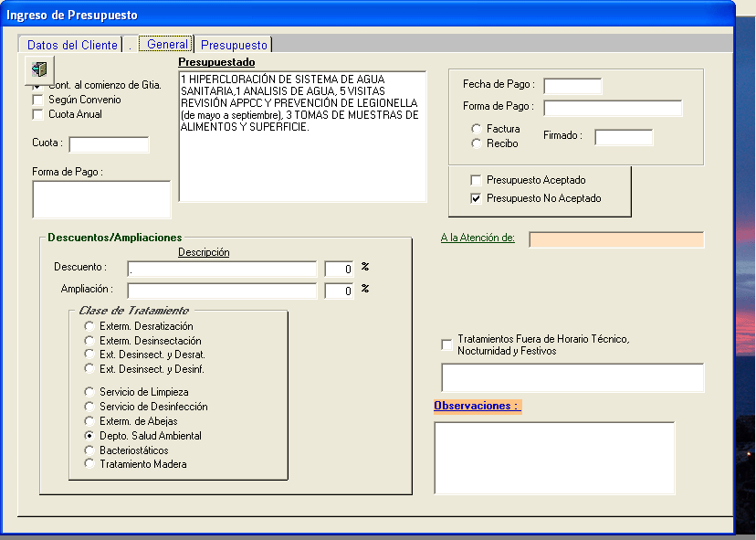Choose the Recibo payment option
The height and width of the screenshot is (540, 756).
coord(476,143)
